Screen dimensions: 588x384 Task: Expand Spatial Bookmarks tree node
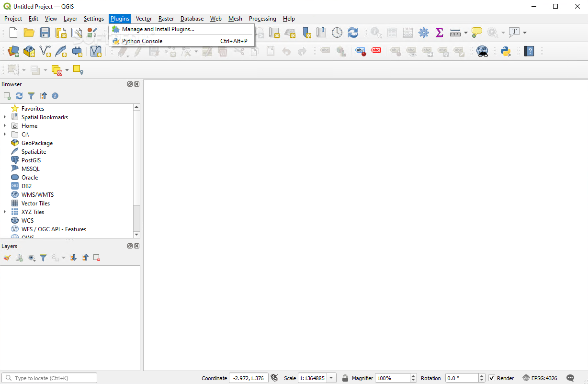click(5, 117)
